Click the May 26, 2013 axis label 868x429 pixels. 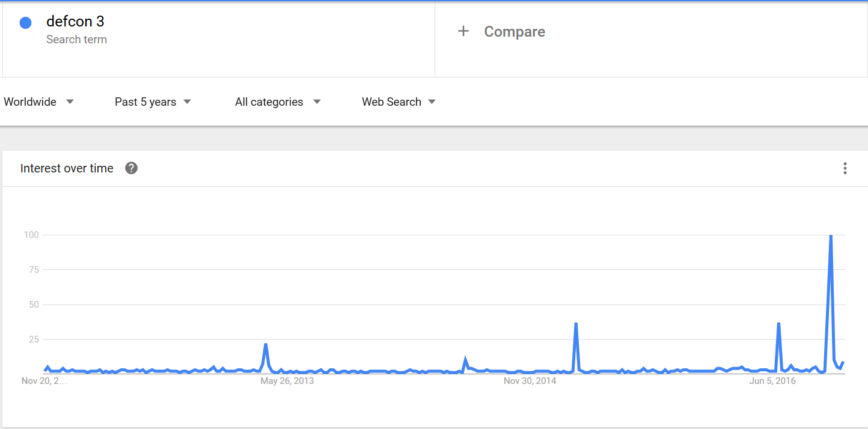pos(287,381)
